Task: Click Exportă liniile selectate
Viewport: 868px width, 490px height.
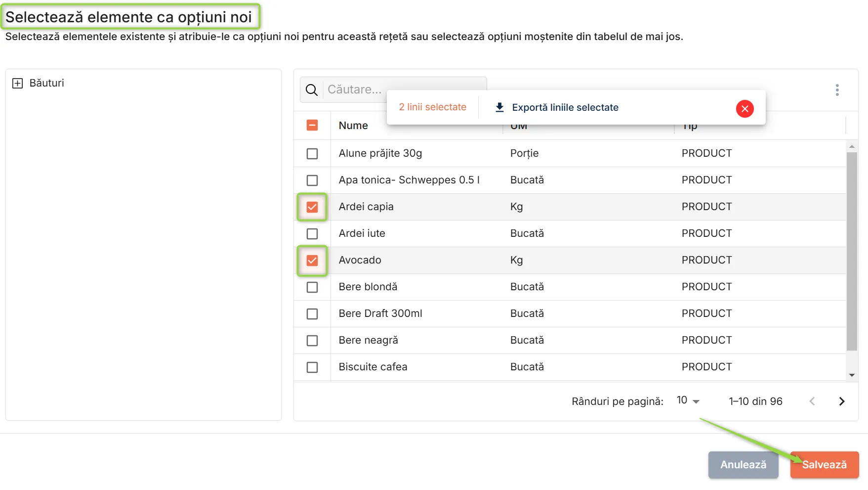Action: coord(565,107)
